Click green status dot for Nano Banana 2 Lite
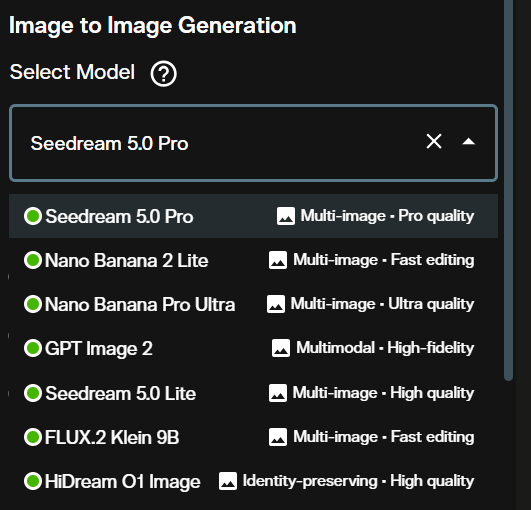The height and width of the screenshot is (510, 531). click(33, 260)
